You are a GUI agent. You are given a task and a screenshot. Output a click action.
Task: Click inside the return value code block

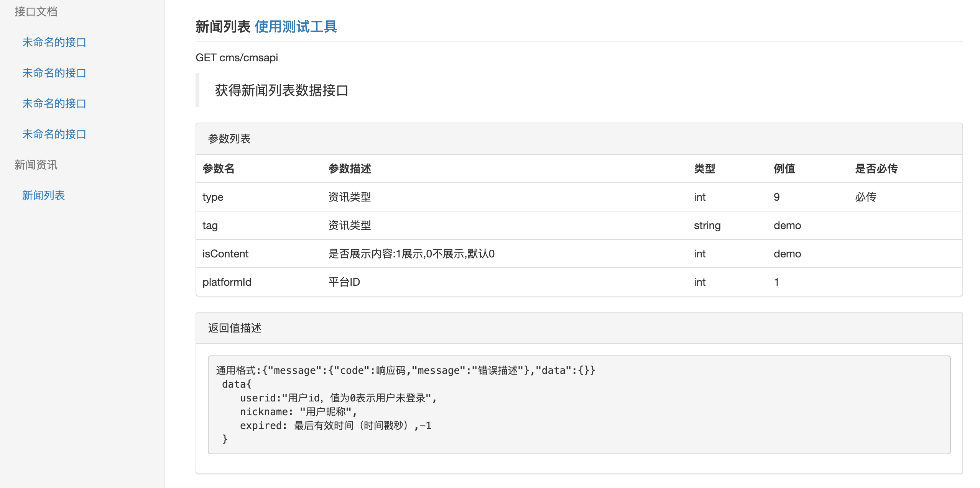click(x=578, y=404)
